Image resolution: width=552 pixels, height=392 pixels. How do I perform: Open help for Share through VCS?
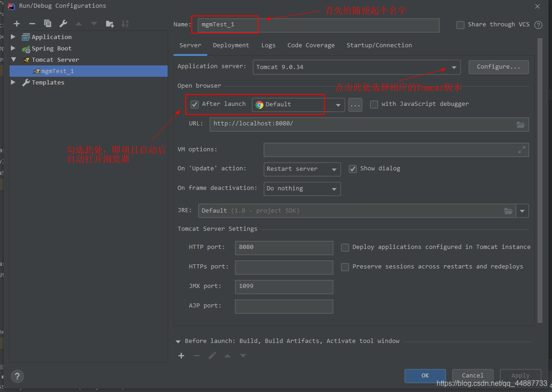coord(538,25)
